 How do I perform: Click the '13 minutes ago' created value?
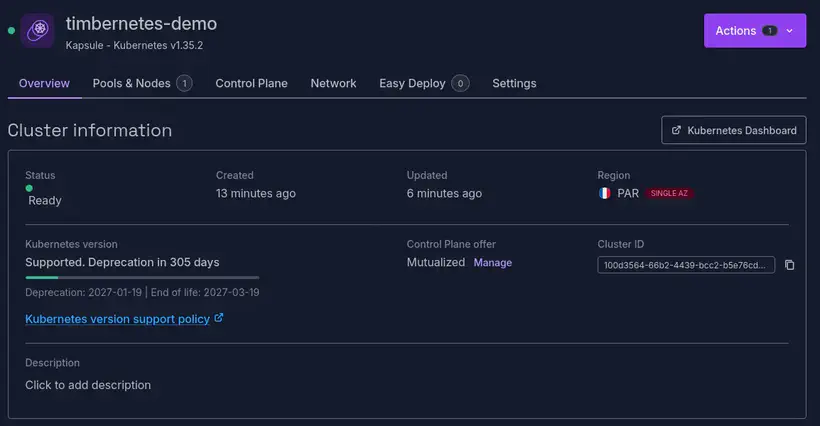(x=256, y=193)
